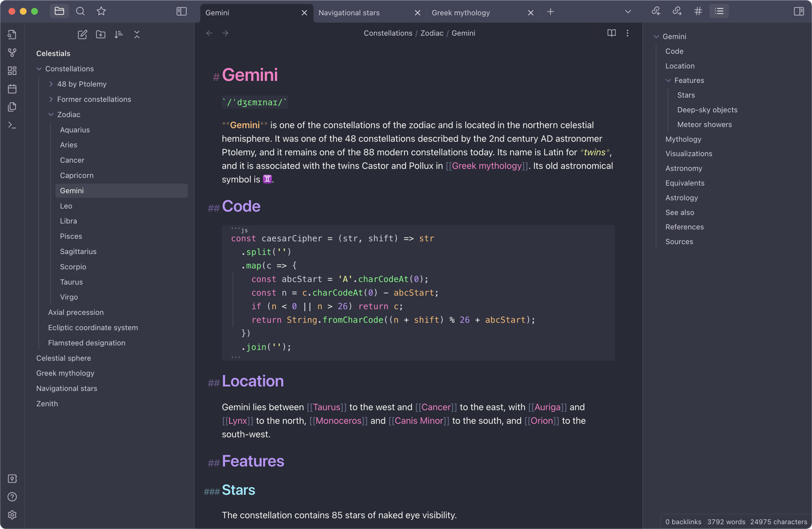
Task: Collapse the Zodiac folder
Action: point(51,115)
